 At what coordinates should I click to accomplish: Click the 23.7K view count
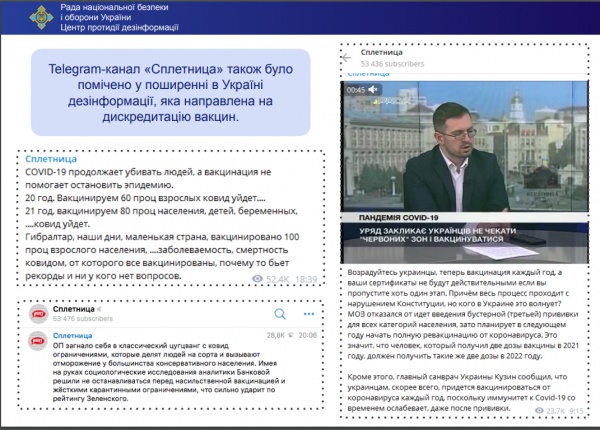(556, 411)
